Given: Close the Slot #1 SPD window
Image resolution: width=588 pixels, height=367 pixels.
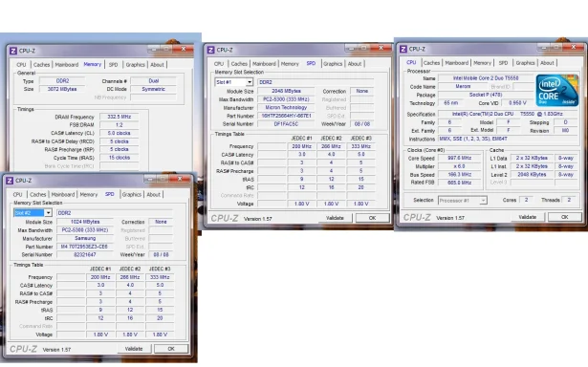Looking at the screenshot, I should 381,48.
